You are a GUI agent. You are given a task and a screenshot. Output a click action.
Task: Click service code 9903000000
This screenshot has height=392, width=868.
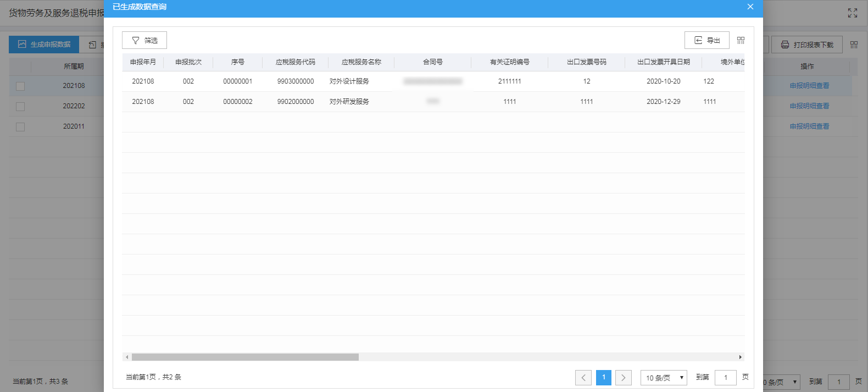click(296, 81)
